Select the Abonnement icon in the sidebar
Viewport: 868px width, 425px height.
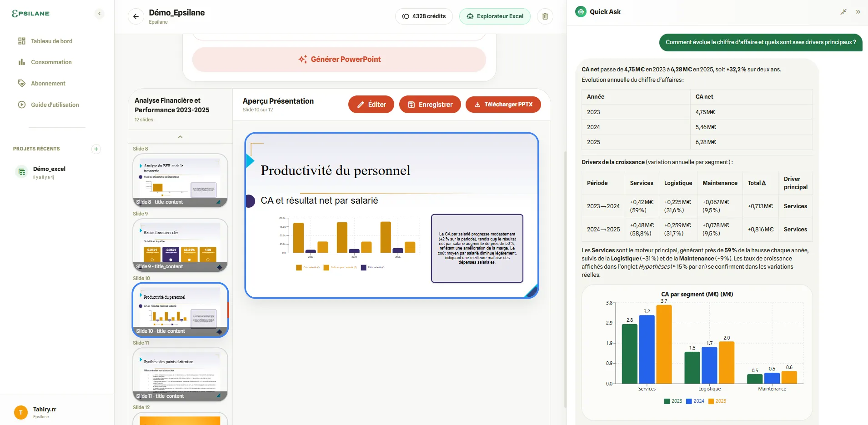[21, 83]
